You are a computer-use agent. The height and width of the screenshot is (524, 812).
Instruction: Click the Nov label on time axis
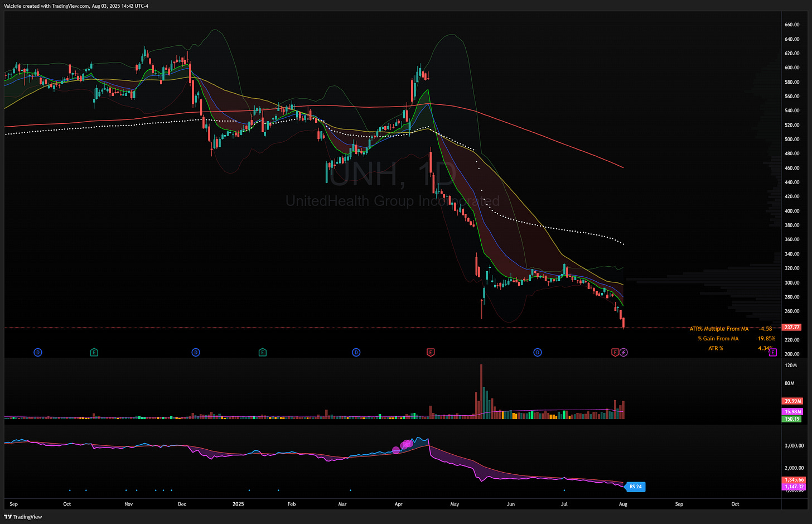point(129,504)
